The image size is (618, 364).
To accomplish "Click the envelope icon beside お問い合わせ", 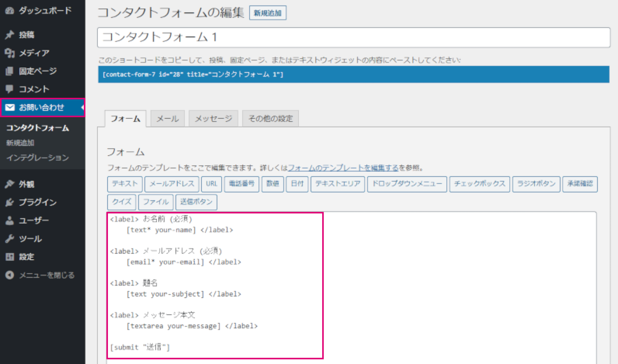I will coord(10,107).
